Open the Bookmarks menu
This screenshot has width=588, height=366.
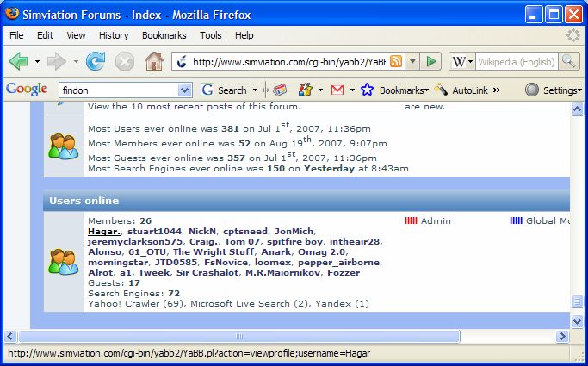[x=163, y=35]
